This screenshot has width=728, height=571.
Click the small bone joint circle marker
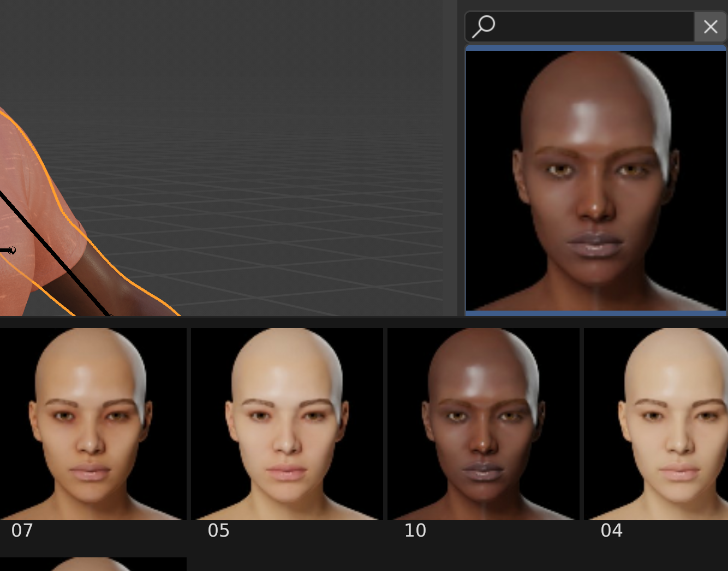pyautogui.click(x=12, y=250)
